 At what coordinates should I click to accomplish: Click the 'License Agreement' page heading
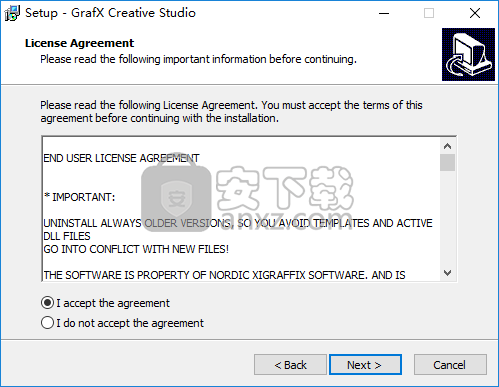click(x=79, y=43)
